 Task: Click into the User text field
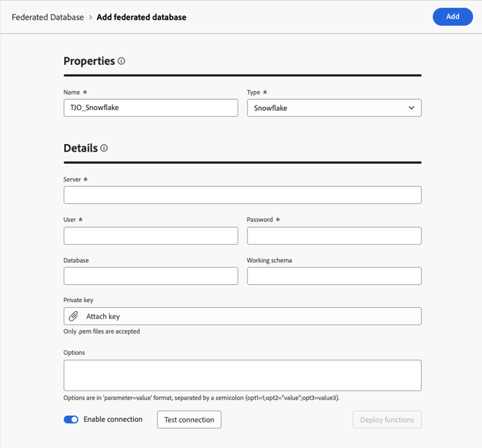pos(150,236)
